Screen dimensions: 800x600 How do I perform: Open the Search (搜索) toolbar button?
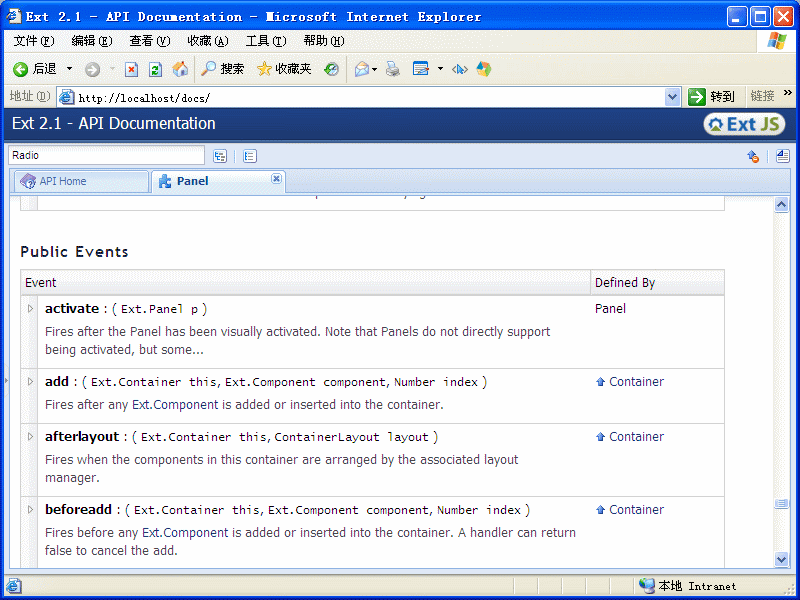coord(222,69)
